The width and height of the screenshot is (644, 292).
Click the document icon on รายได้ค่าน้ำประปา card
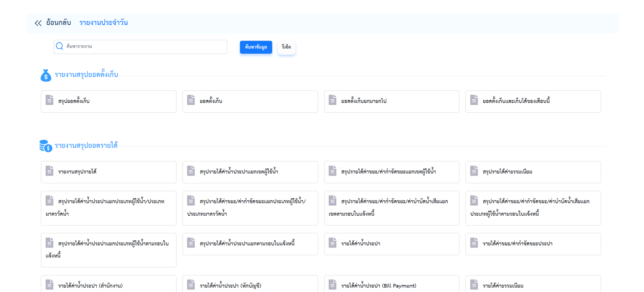pos(333,243)
